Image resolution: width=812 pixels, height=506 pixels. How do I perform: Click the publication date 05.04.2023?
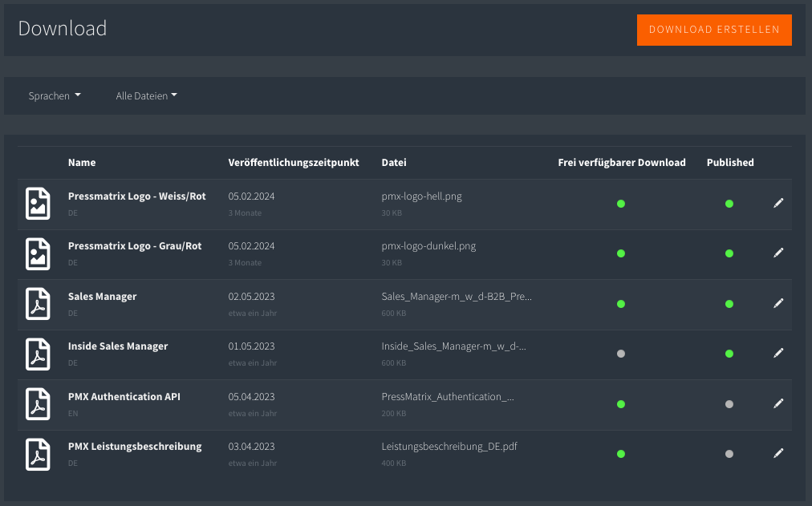click(251, 397)
